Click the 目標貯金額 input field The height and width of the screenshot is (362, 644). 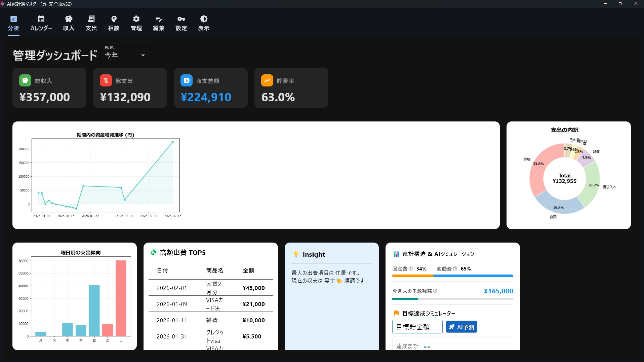[417, 327]
